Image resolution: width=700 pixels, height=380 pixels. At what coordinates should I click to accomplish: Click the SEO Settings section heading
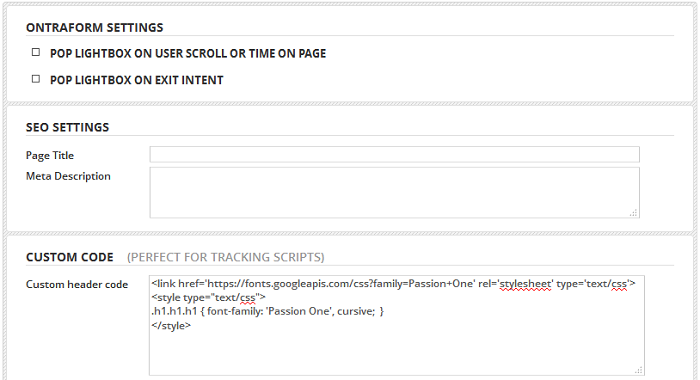point(67,127)
